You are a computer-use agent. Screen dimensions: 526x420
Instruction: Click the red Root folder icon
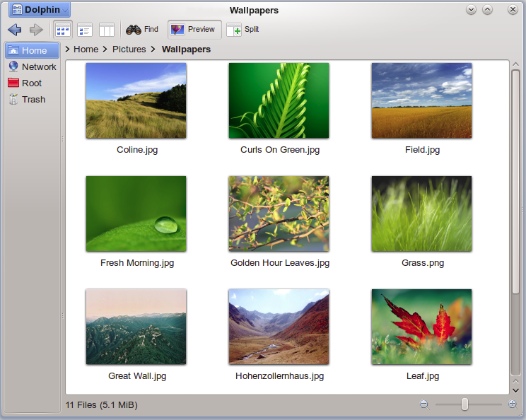[x=13, y=83]
